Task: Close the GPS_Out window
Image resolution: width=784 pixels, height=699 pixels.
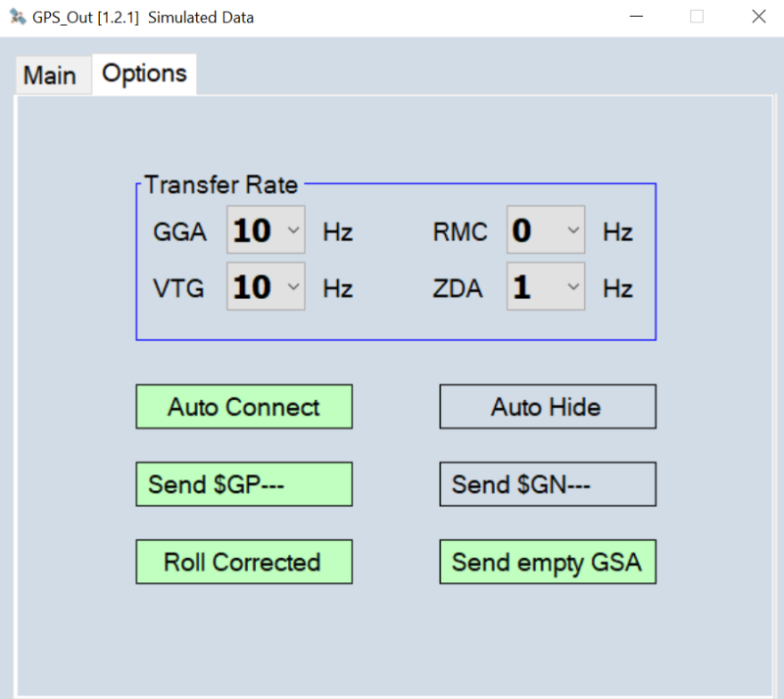Action: tap(758, 17)
